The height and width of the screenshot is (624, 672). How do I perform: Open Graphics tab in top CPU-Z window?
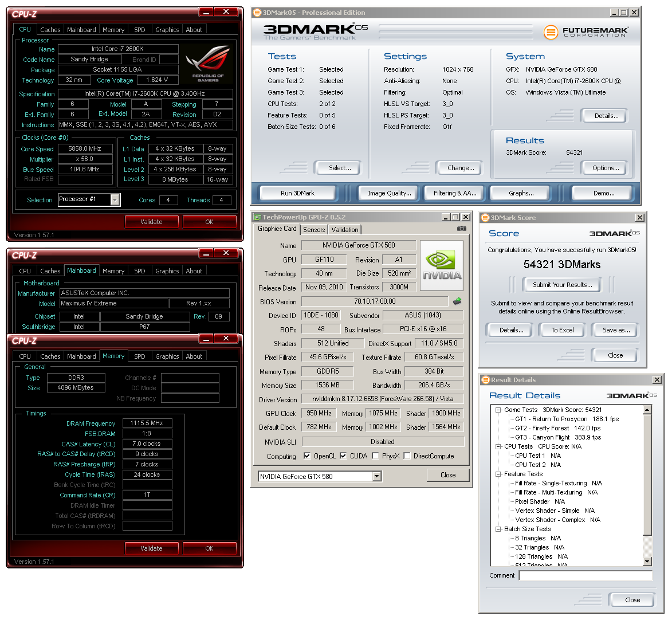coord(167,30)
